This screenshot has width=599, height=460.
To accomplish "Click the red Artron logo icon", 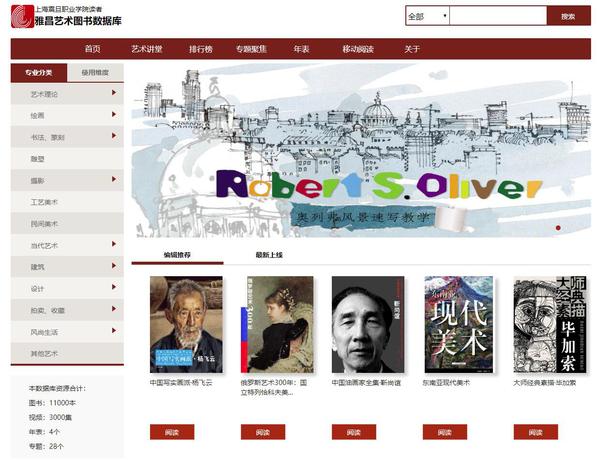I will (x=23, y=16).
